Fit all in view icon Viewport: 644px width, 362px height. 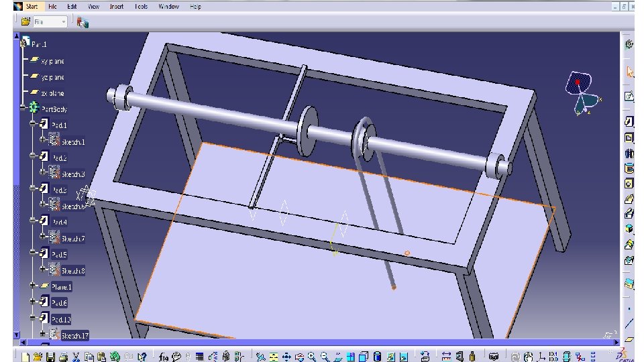click(274, 357)
